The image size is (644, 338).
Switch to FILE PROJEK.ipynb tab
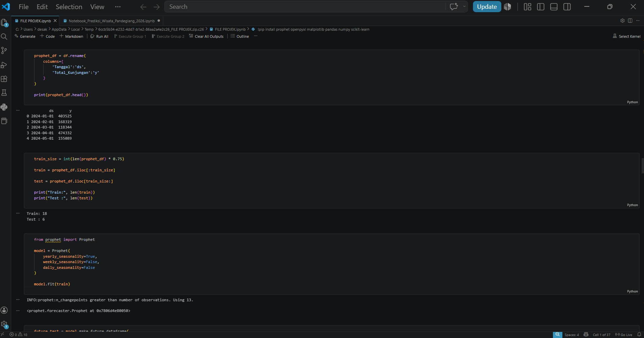(35, 21)
